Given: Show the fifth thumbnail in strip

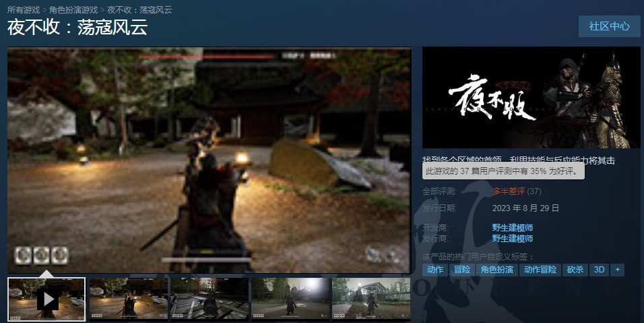Looking at the screenshot, I should click(371, 299).
